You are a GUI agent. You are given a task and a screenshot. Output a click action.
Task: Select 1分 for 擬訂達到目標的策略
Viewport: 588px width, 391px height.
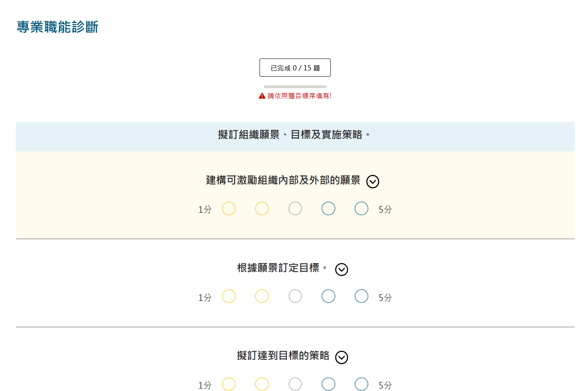229,384
